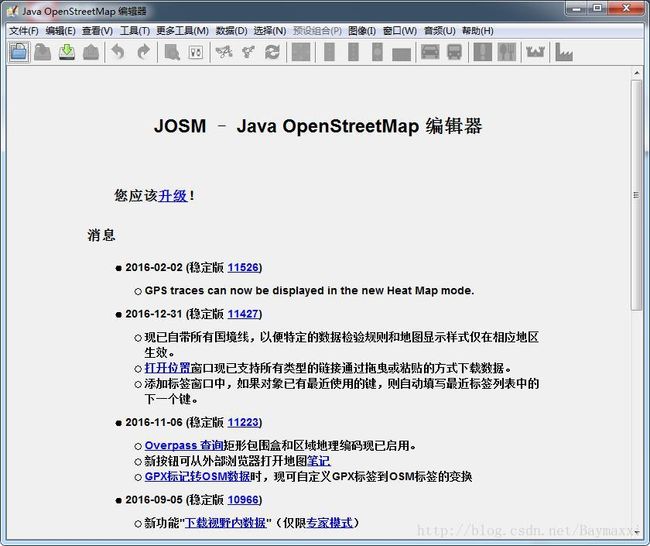Open the 文件(F) menu

point(24,31)
